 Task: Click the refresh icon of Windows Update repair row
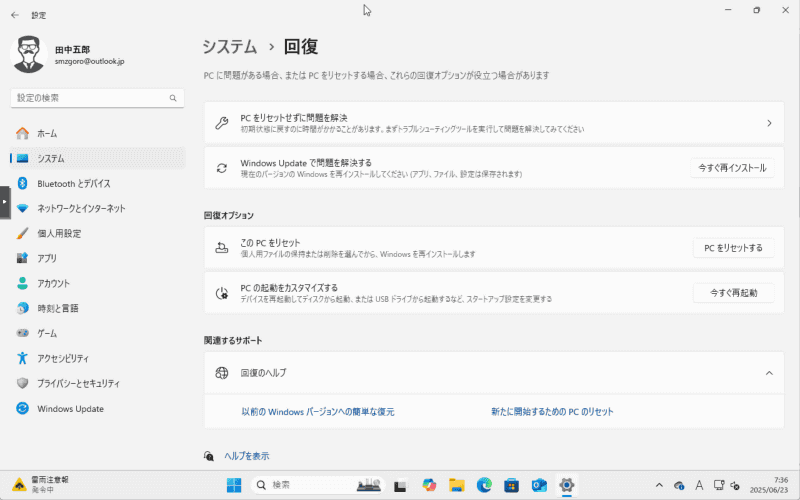[x=221, y=168]
